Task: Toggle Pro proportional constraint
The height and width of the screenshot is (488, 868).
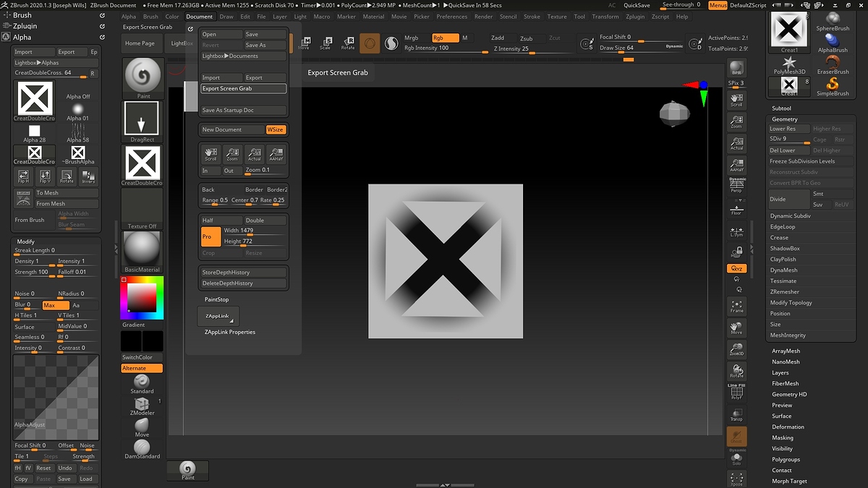Action: (x=210, y=236)
